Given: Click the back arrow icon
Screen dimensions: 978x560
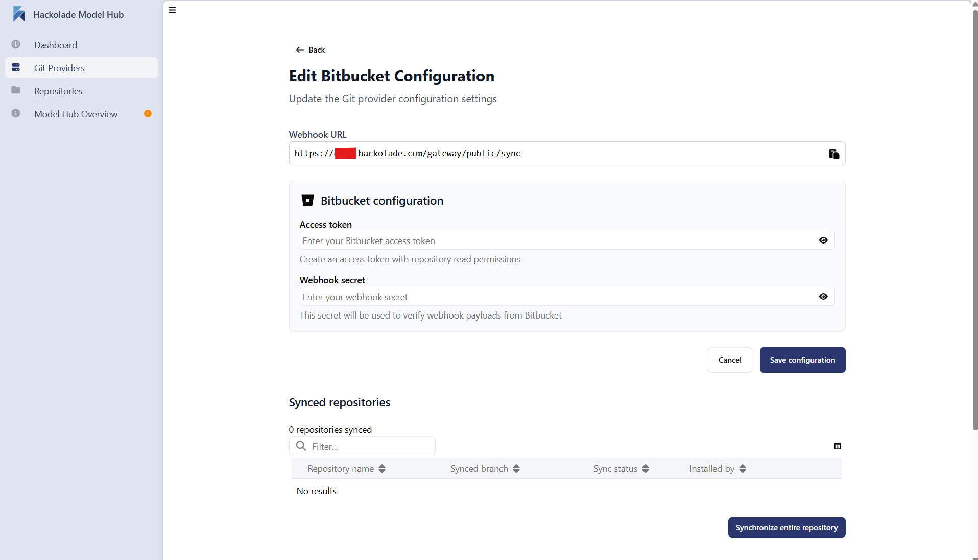Looking at the screenshot, I should pos(299,50).
